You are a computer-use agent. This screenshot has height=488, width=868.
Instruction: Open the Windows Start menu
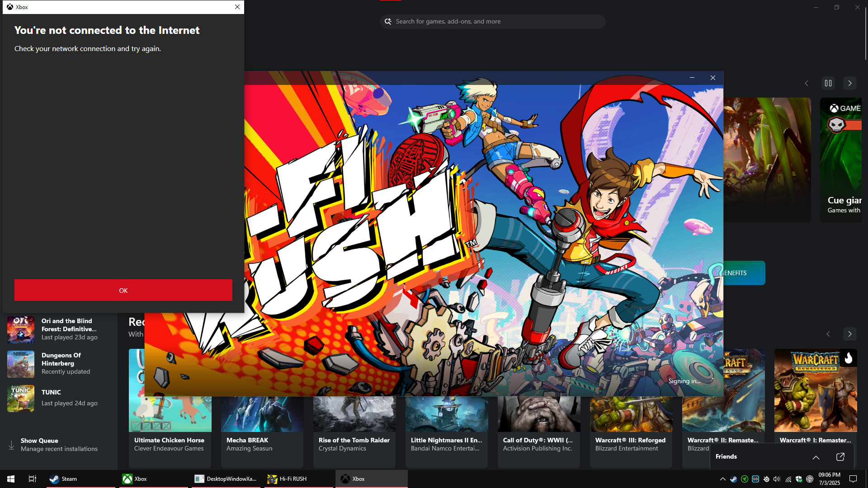11,479
